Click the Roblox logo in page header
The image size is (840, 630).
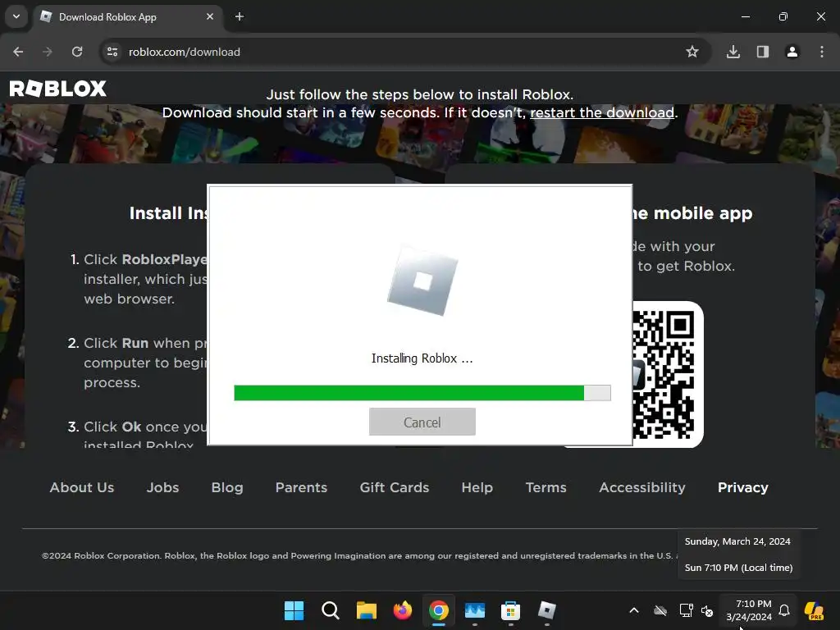(58, 89)
